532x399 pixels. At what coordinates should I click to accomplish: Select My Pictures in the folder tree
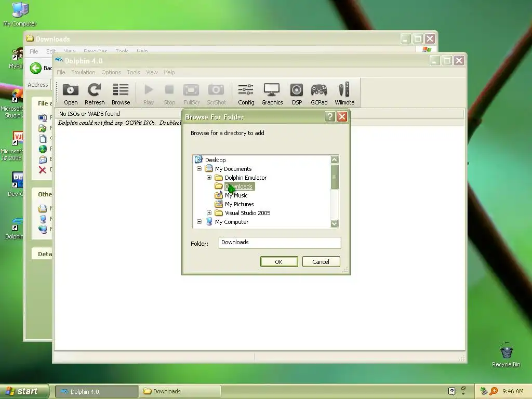[239, 204]
